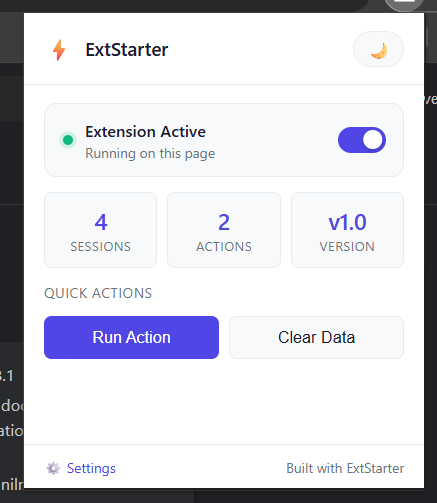The image size is (437, 503).
Task: Click the green status dot indicator
Action: click(x=68, y=140)
